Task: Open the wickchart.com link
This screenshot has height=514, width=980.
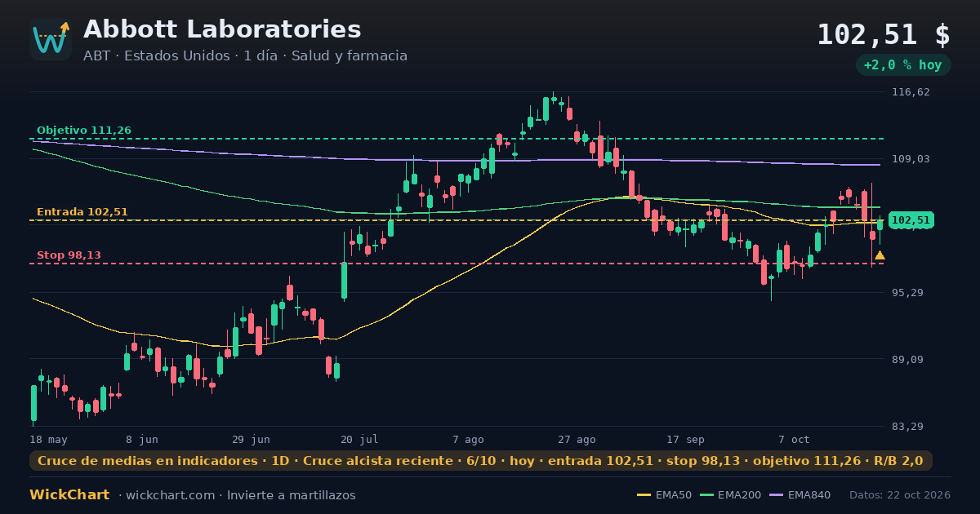Action: (x=169, y=495)
